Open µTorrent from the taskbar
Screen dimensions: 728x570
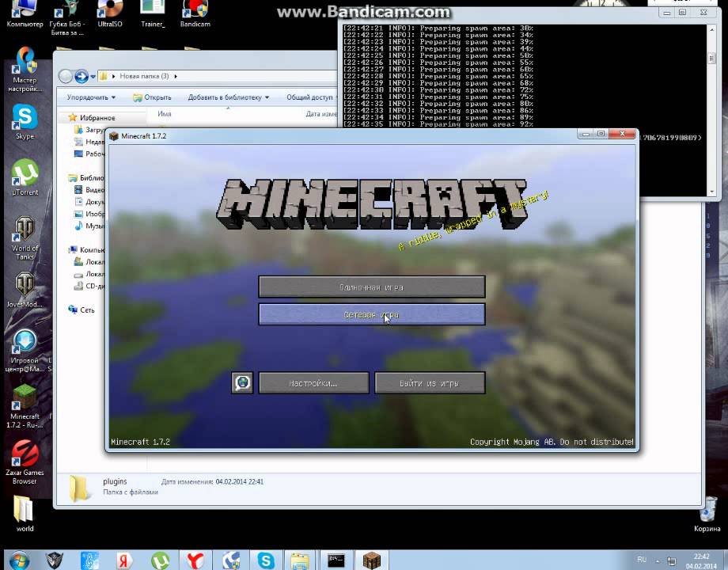pos(160,560)
